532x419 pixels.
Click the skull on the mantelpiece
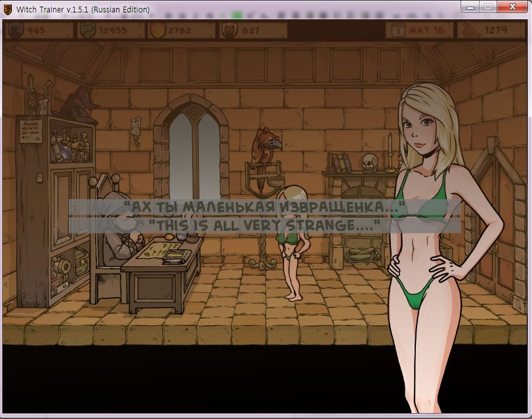pyautogui.click(x=369, y=163)
